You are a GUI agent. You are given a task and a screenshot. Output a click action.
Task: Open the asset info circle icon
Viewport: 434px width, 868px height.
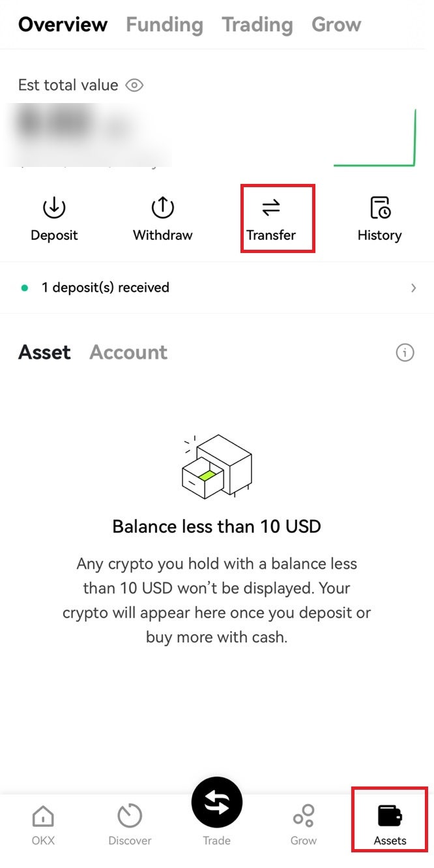point(405,353)
